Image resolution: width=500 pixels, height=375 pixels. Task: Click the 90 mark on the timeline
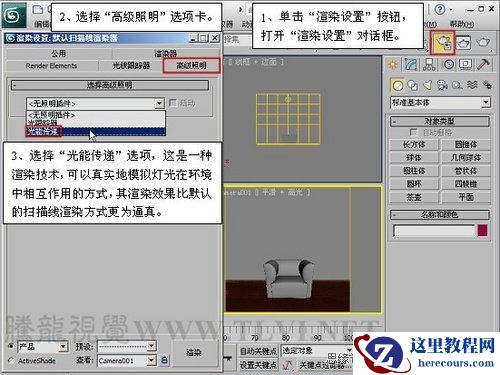point(317,338)
